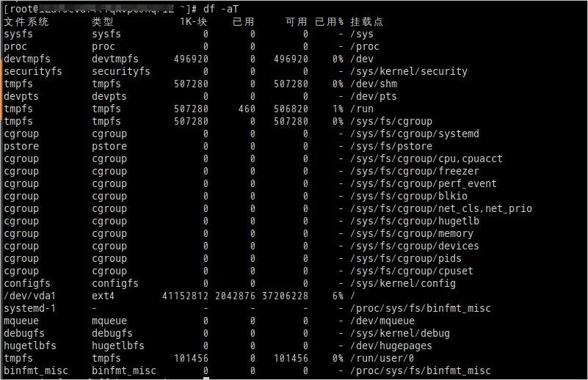Screen dimensions: 588x380
Task: Click the /sys/fs/cgroup/cpu,cpuacct mount path
Action: (x=427, y=158)
